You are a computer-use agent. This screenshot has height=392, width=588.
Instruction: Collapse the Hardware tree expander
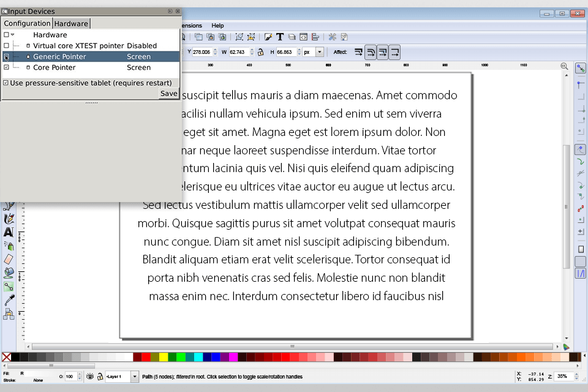[x=13, y=34]
